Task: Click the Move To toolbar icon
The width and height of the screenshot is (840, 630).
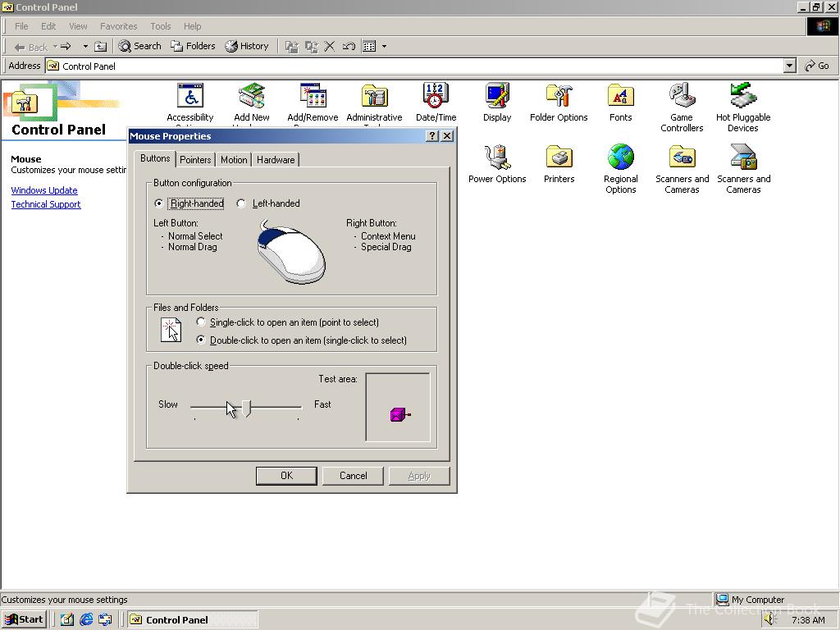Action: [x=291, y=47]
